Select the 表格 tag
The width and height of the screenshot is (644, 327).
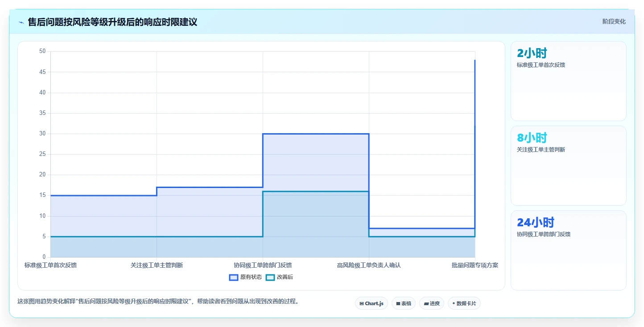(x=404, y=303)
